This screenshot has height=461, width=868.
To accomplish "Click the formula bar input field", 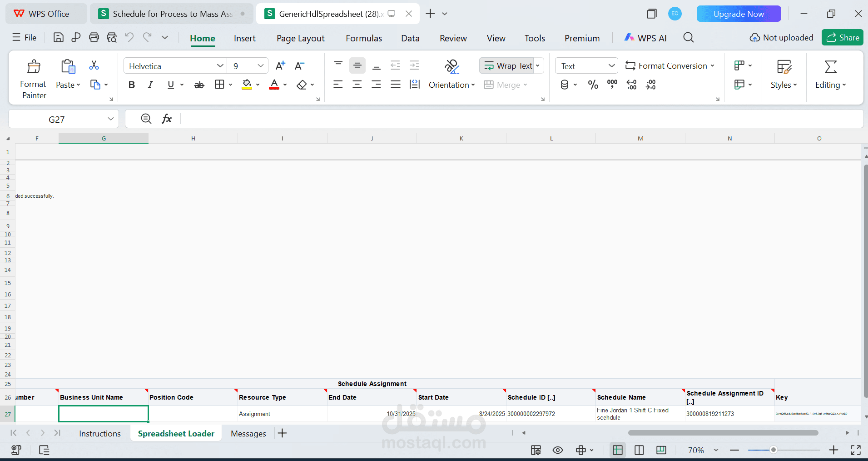I will tap(521, 119).
